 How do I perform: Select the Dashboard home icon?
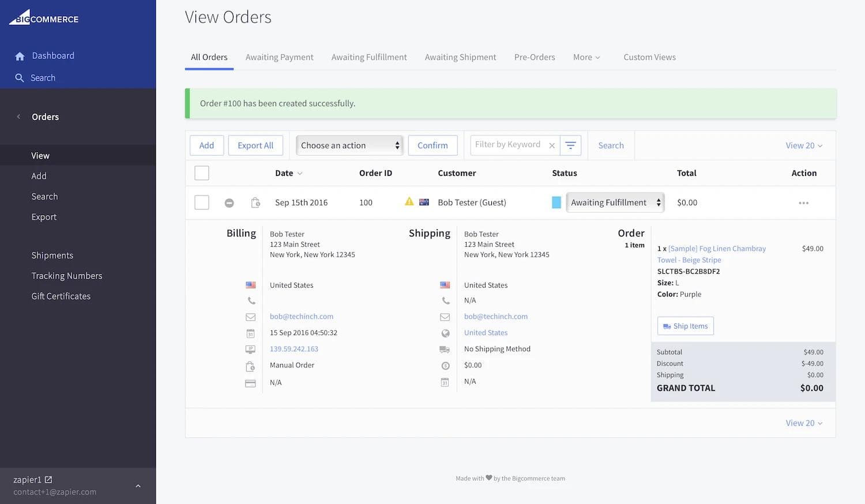tap(20, 55)
